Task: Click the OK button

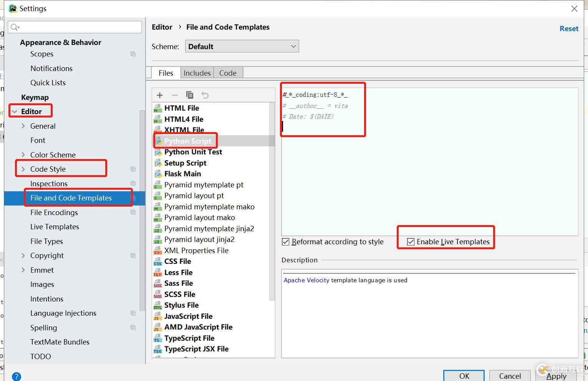Action: [464, 376]
